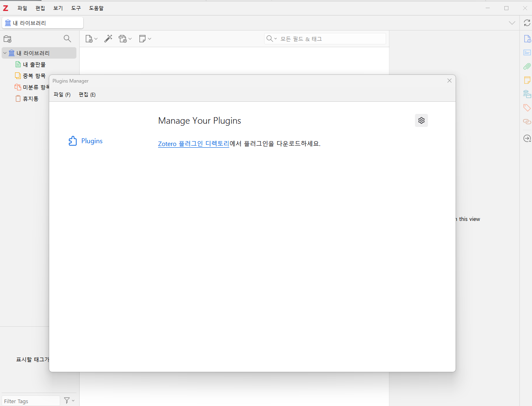Click the Locate arrow sidebar icon
This screenshot has width=532, height=406.
pos(527,138)
